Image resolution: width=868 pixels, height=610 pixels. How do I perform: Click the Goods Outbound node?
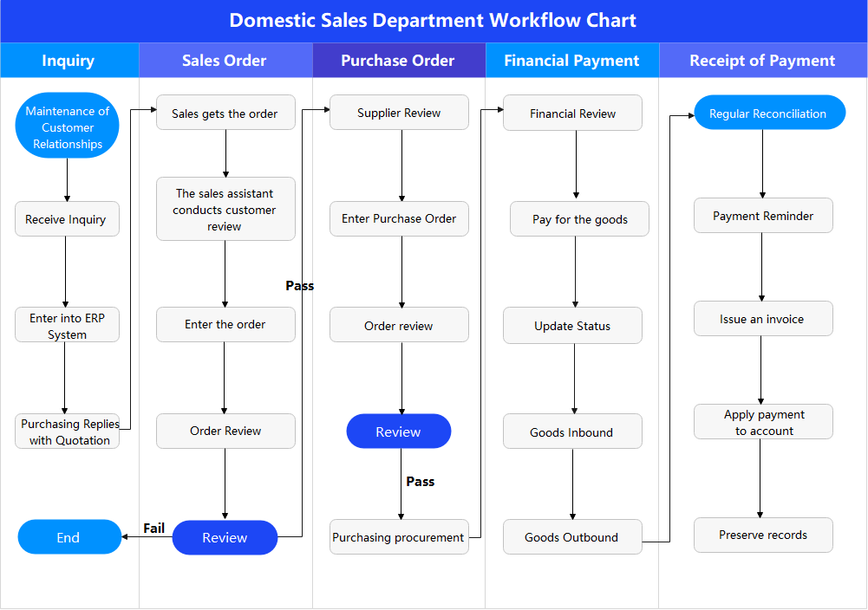(571, 537)
